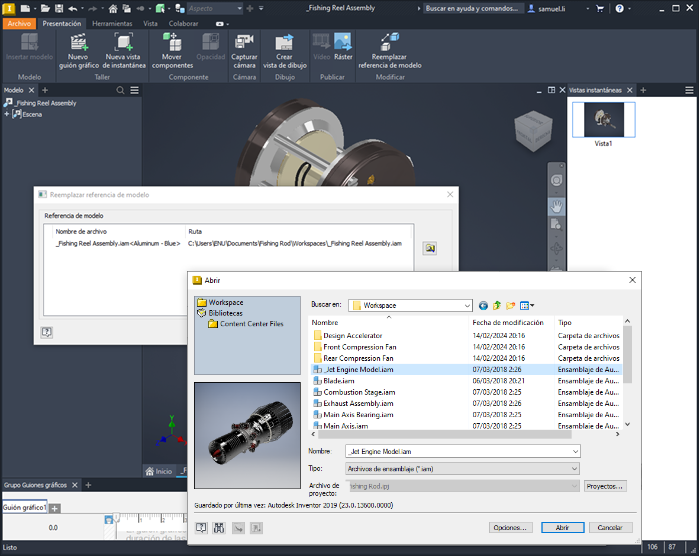Click the Opciones... button
The height and width of the screenshot is (556, 700).
510,527
